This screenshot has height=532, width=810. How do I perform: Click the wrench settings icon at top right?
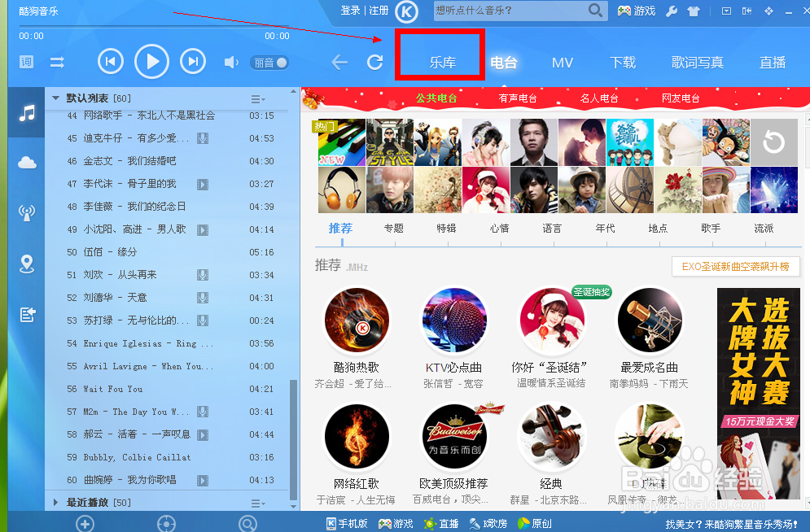672,11
